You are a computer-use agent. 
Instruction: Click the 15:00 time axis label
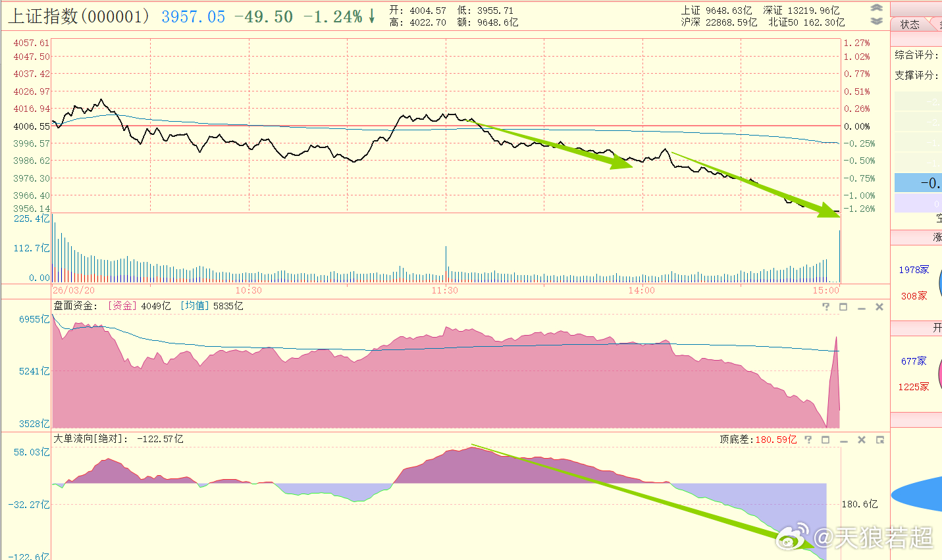pyautogui.click(x=826, y=290)
